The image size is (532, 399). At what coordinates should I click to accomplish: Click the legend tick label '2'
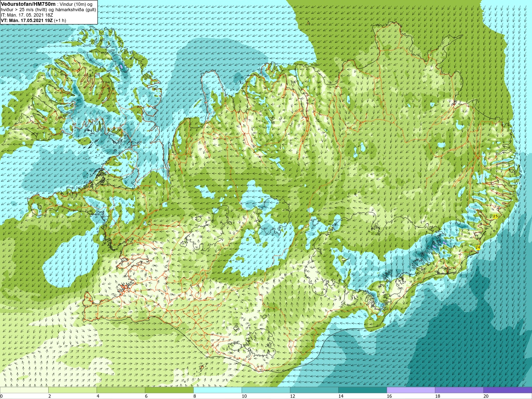(49, 396)
